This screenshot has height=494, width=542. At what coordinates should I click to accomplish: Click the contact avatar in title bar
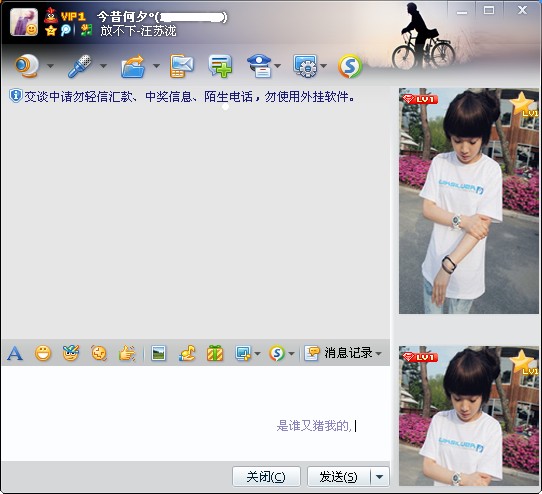point(24,22)
